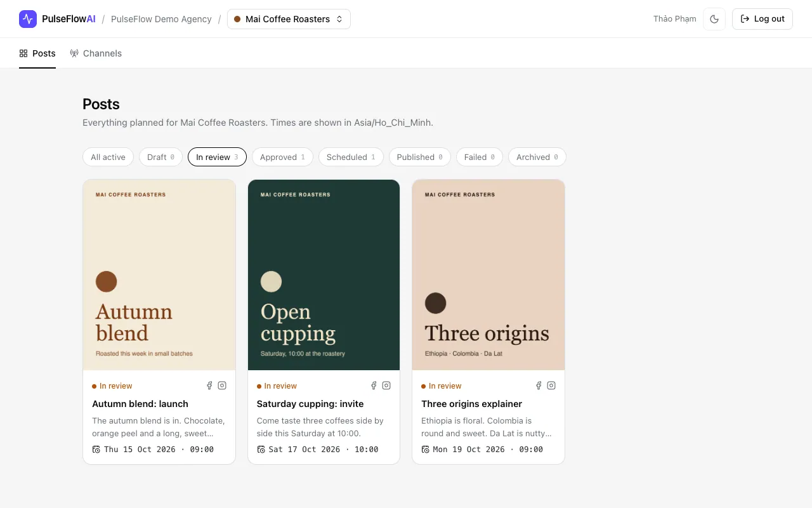The width and height of the screenshot is (812, 508).
Task: Open the Open cupping post thumbnail
Action: click(324, 275)
